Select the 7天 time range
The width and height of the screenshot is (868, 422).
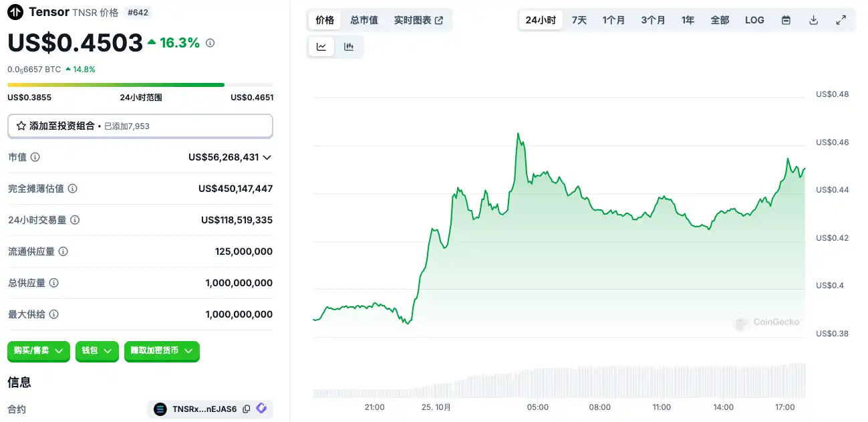point(579,20)
